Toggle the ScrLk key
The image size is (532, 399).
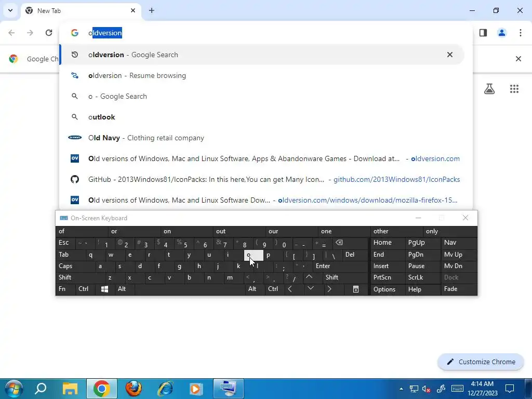pos(423,277)
